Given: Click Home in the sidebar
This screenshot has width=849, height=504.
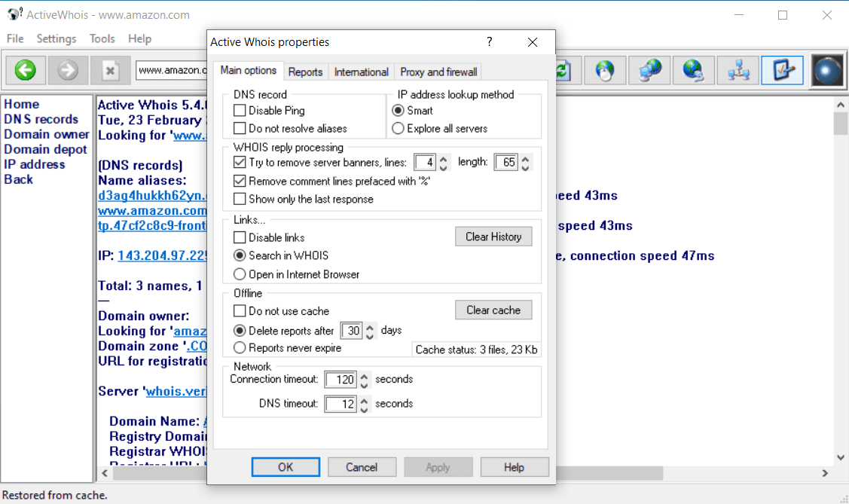Looking at the screenshot, I should [22, 104].
